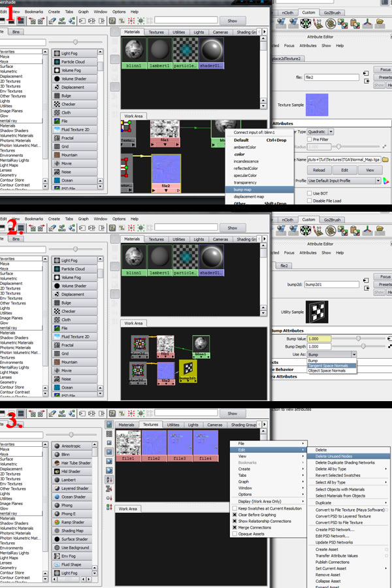The image size is (392, 588).
Task: Click Convert PSD to Layered Texture
Action: 349,516
